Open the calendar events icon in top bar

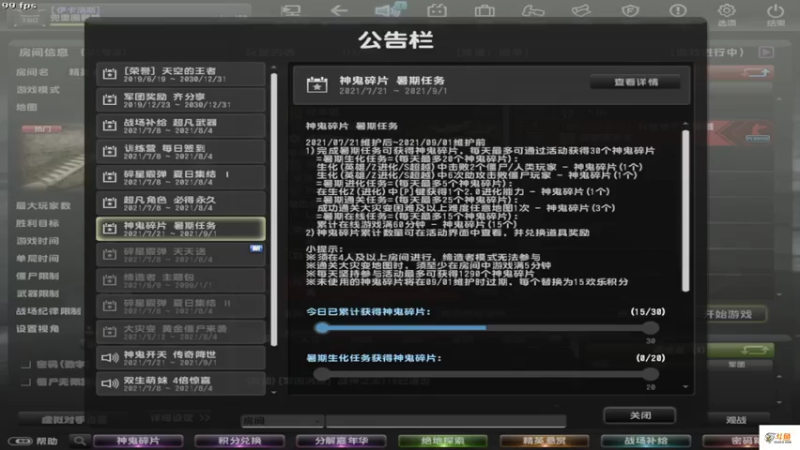coord(437,10)
